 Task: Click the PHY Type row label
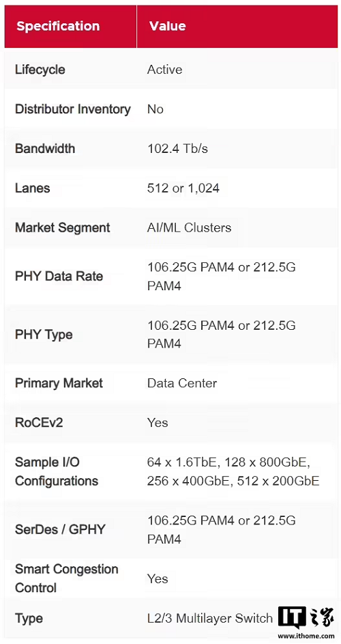[44, 335]
